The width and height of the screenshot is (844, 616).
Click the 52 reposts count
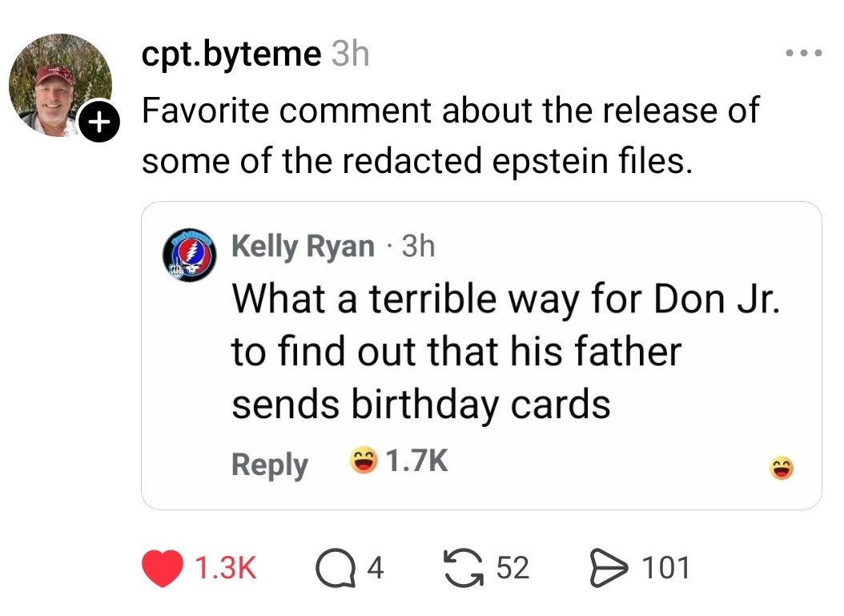(x=512, y=568)
